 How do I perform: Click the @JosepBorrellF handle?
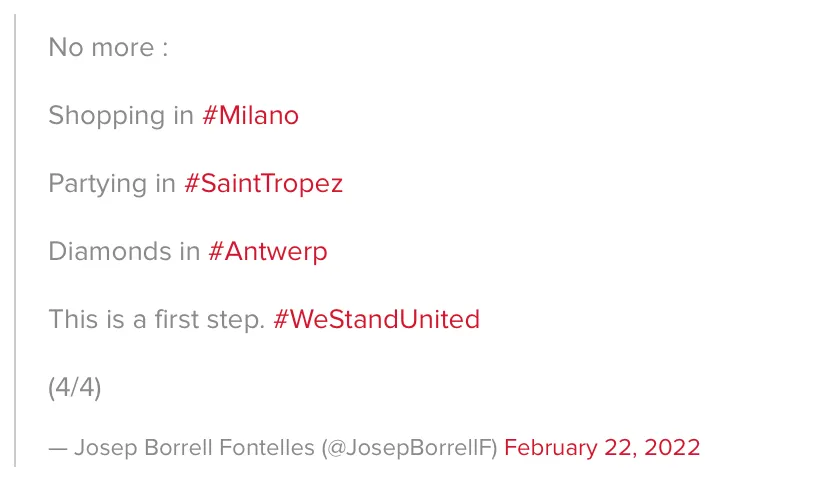[x=410, y=447]
